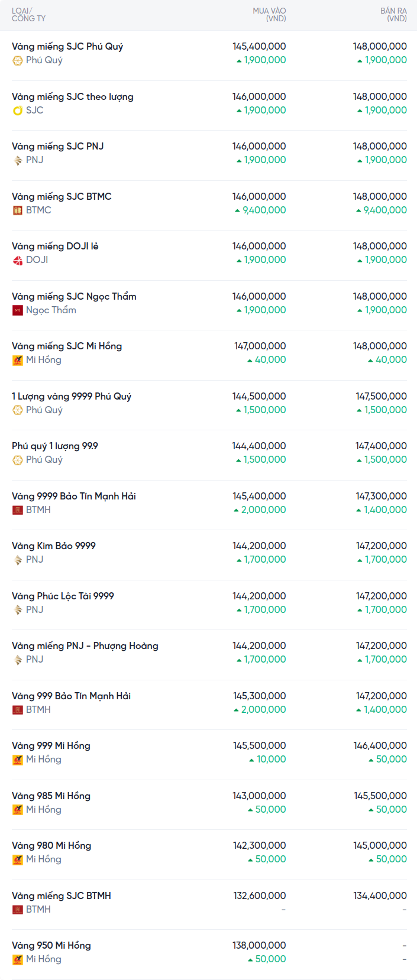This screenshot has width=417, height=980.
Task: Click the 134,400,000 sell price for SJC BTMH
Action: (380, 896)
